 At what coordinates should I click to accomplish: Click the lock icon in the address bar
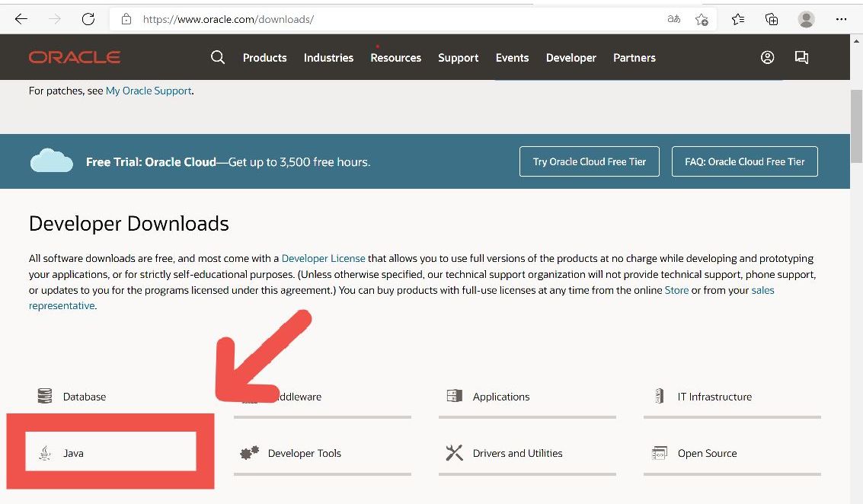(x=126, y=19)
